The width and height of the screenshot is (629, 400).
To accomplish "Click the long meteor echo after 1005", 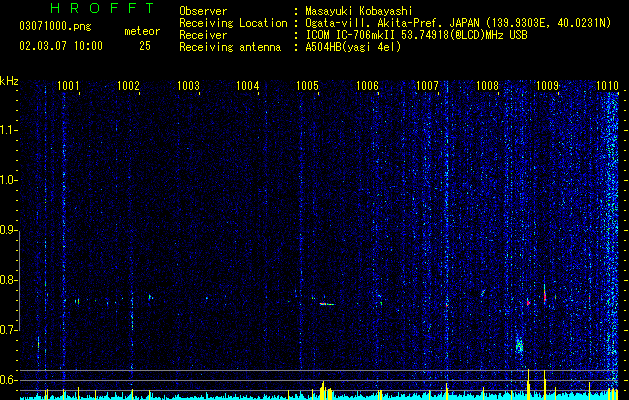I will tap(327, 304).
